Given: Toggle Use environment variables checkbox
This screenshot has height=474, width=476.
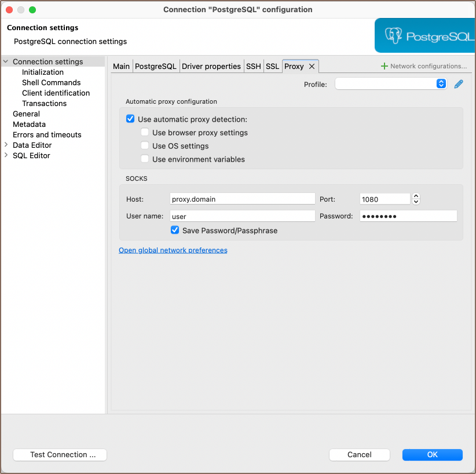Looking at the screenshot, I should (x=145, y=159).
